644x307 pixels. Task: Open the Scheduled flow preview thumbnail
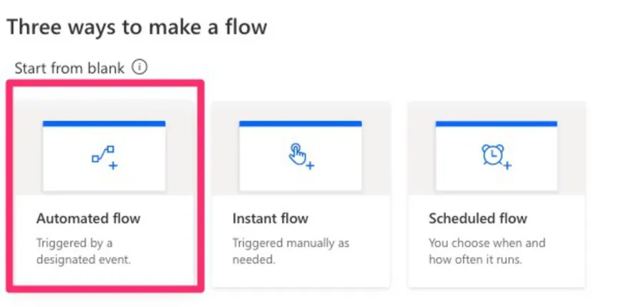pos(496,156)
